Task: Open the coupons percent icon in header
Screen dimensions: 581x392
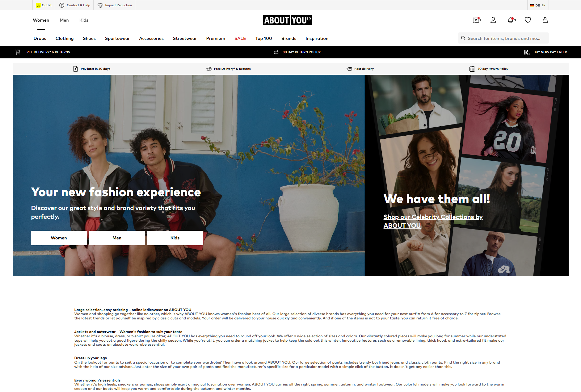Action: (477, 20)
